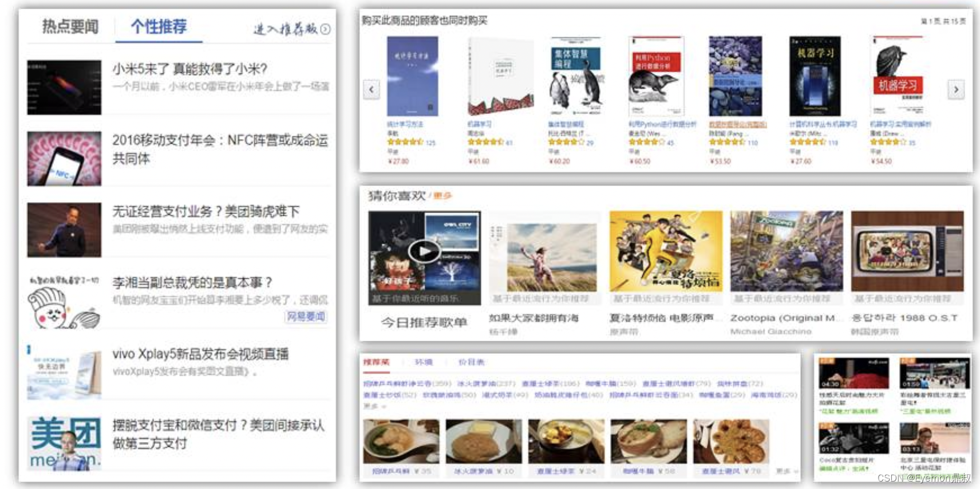The image size is (980, 489).
Task: Open the vivo Xplay5新品发布会视频直播 headline
Action: [x=200, y=354]
